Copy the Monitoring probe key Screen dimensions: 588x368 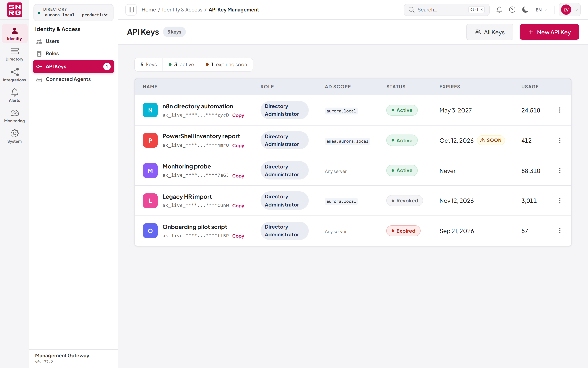click(x=238, y=176)
